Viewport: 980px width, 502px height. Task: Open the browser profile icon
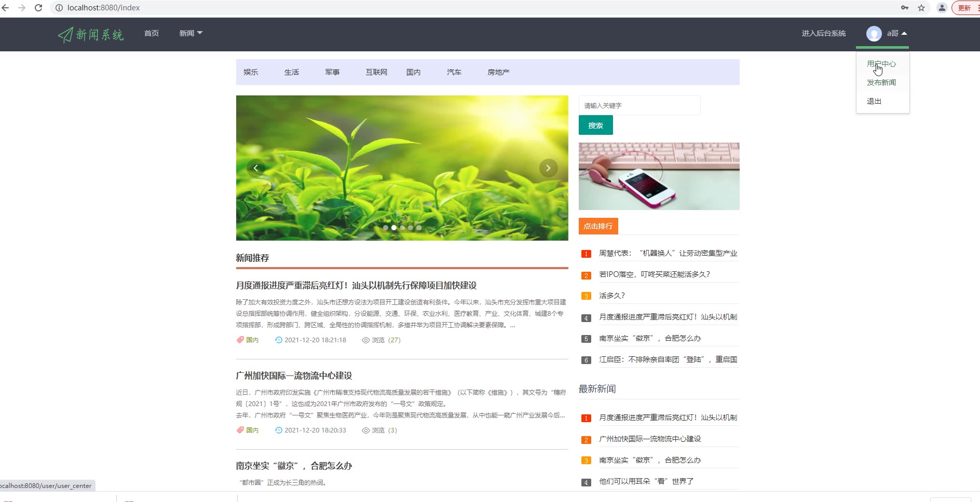coord(942,8)
